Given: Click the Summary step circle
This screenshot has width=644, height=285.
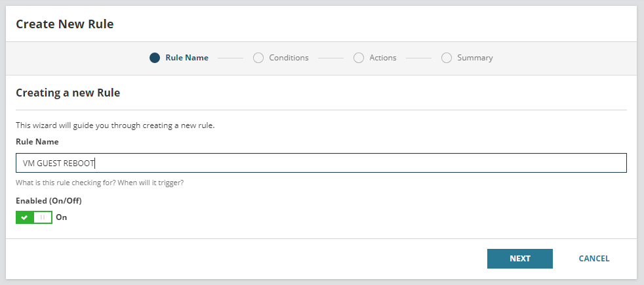Looking at the screenshot, I should pos(447,58).
